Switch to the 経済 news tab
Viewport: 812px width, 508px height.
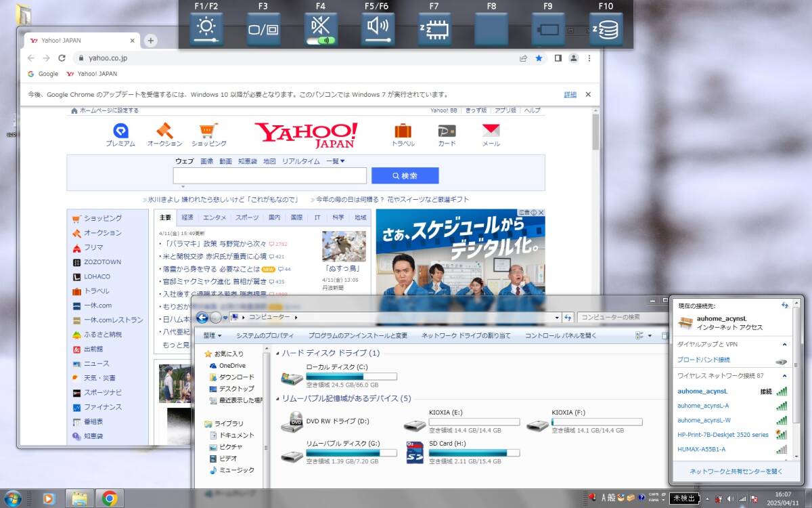click(x=187, y=217)
